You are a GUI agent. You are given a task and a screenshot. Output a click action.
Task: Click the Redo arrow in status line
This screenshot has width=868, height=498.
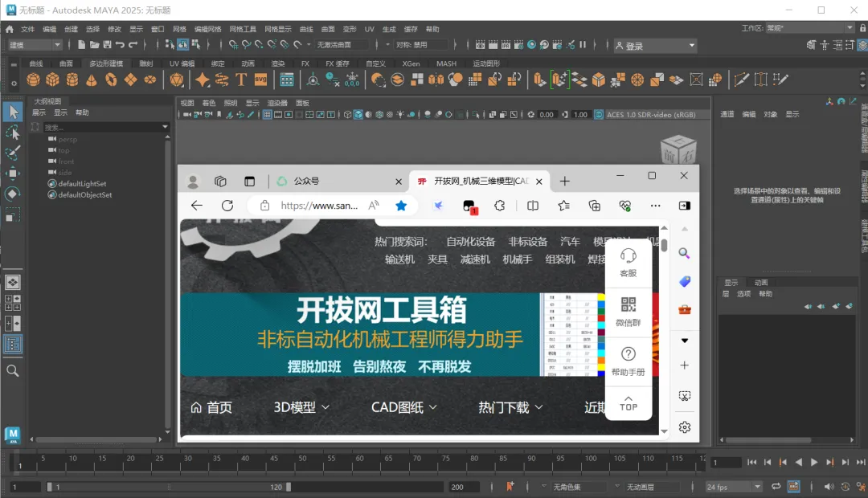coord(133,45)
